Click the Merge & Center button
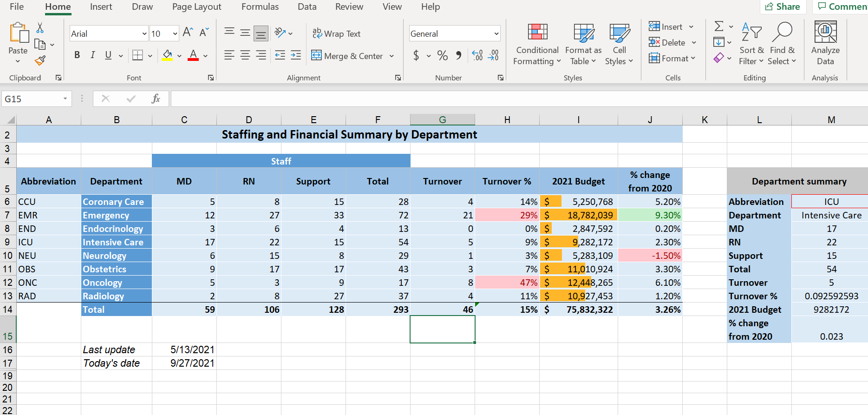This screenshot has height=415, width=868. pos(347,56)
